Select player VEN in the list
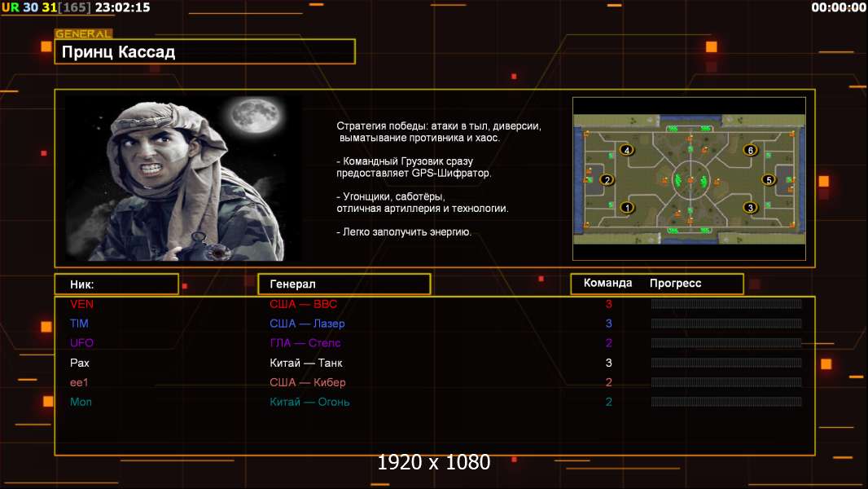868x489 pixels. (x=81, y=304)
